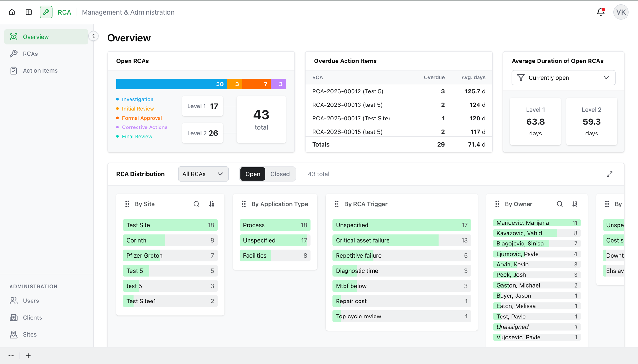Grab the By Site drag handle
This screenshot has width=638, height=364.
[x=127, y=204]
